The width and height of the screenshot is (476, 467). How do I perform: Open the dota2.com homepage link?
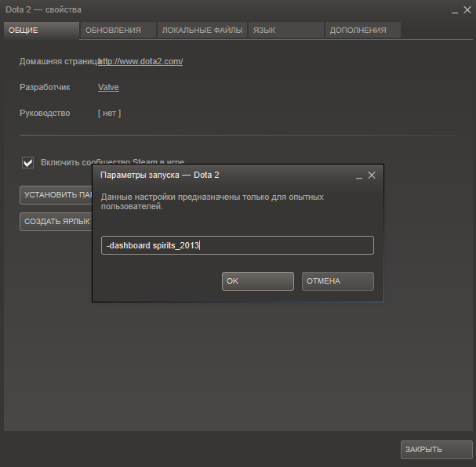point(141,61)
